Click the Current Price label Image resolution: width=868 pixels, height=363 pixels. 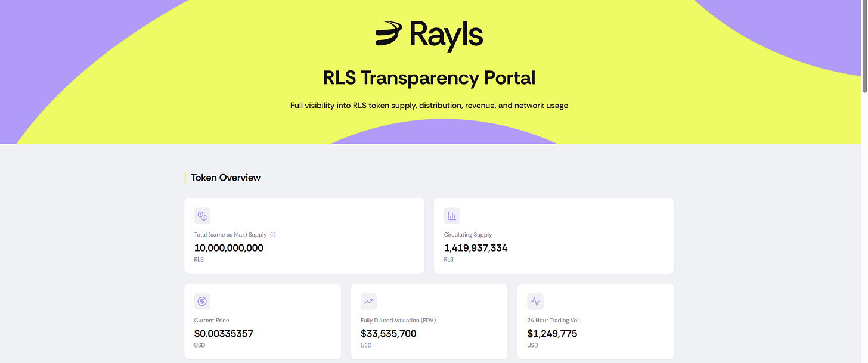[212, 321]
